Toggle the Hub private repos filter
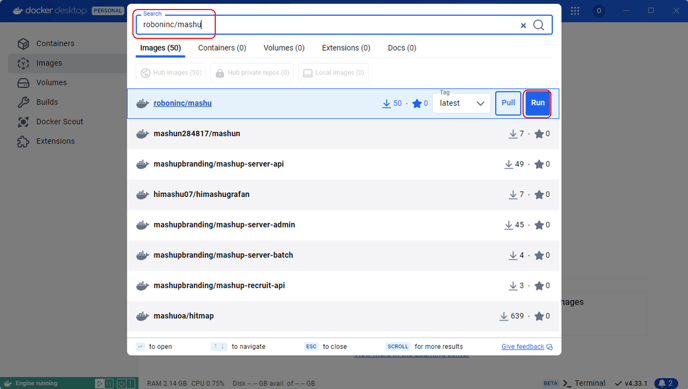The image size is (688, 389). click(x=252, y=73)
